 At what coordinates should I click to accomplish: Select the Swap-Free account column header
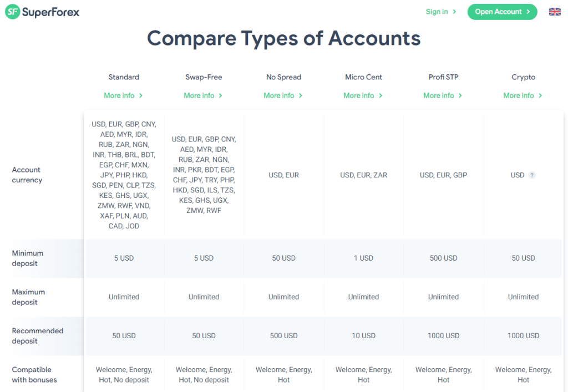pos(204,77)
